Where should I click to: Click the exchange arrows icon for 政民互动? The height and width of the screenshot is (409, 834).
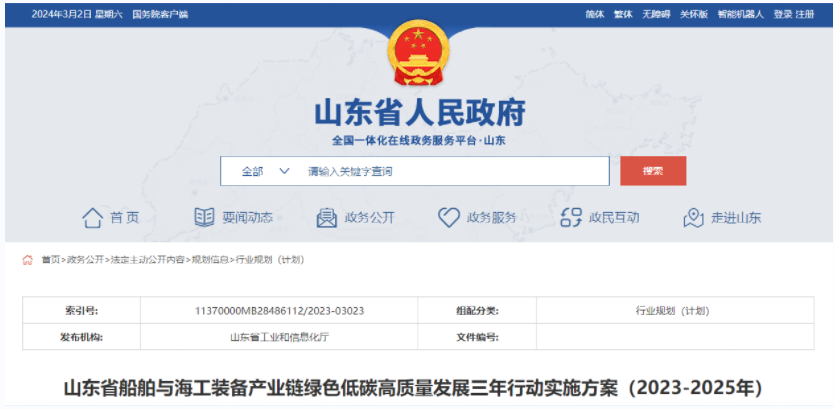pos(571,218)
